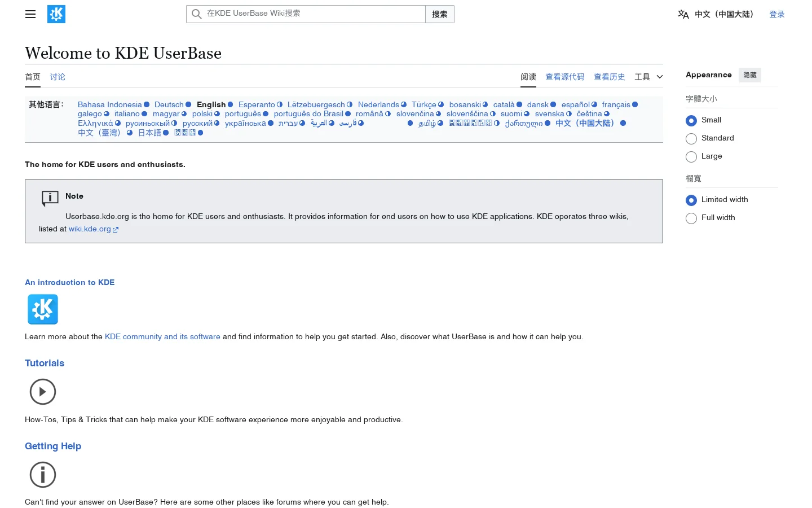Switch language to Deutsch
Viewport: 812px width, 508px height.
click(x=169, y=104)
